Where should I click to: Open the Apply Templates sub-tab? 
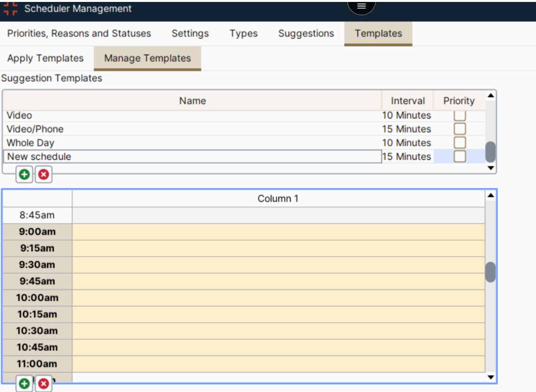(x=46, y=58)
